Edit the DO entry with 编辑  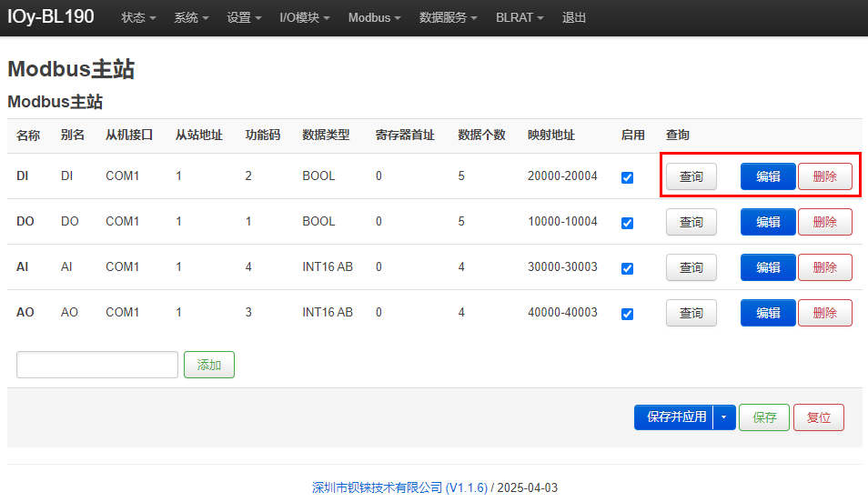(768, 222)
